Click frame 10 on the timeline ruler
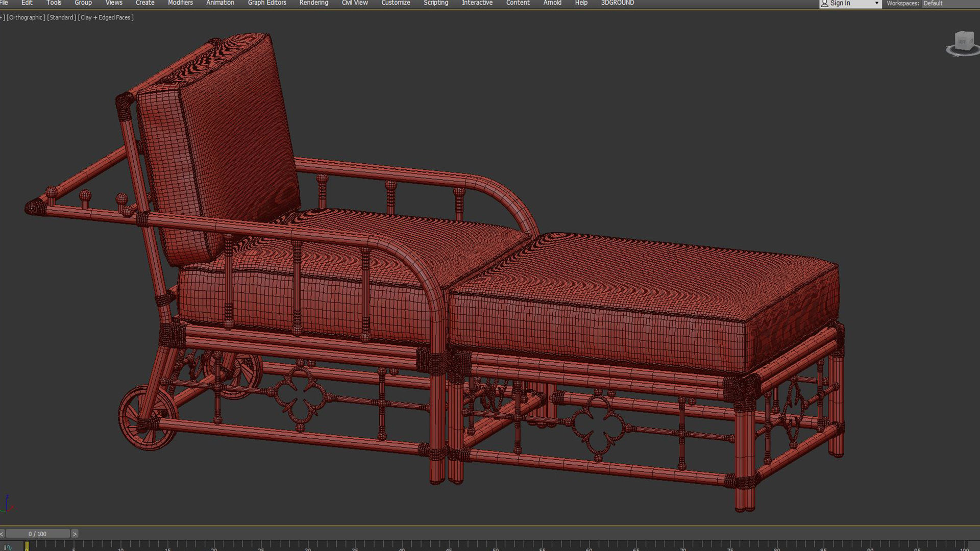The image size is (980, 551). tap(120, 547)
